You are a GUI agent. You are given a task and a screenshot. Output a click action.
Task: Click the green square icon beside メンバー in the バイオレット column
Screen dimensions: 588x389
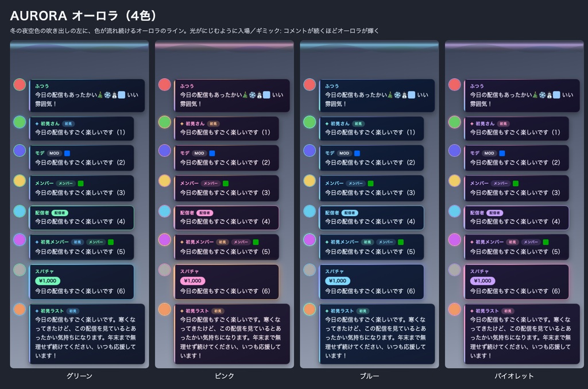click(x=516, y=183)
